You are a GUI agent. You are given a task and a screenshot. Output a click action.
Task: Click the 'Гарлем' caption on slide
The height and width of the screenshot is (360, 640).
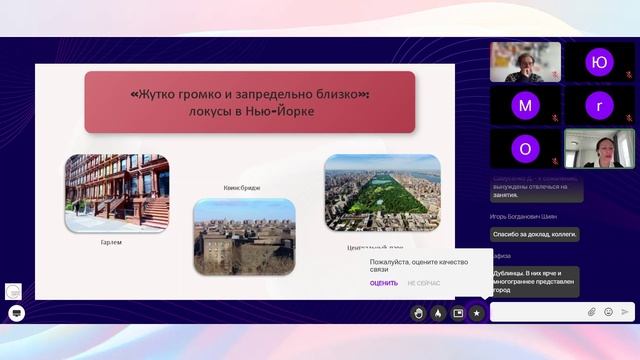coord(111,242)
